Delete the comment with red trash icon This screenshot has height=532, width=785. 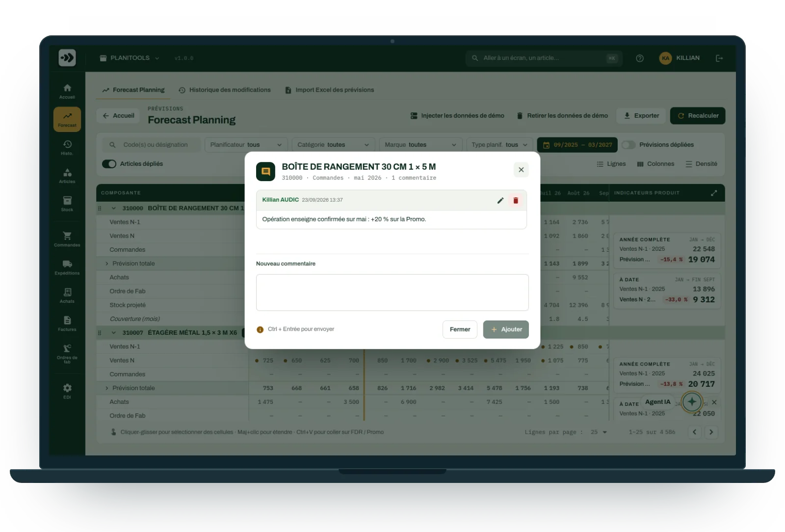pos(516,200)
